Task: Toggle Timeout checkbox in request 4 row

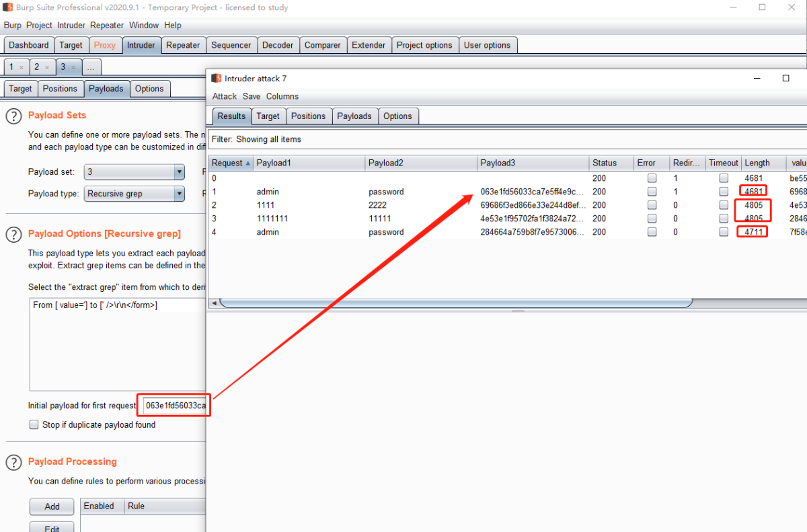Action: coord(724,232)
